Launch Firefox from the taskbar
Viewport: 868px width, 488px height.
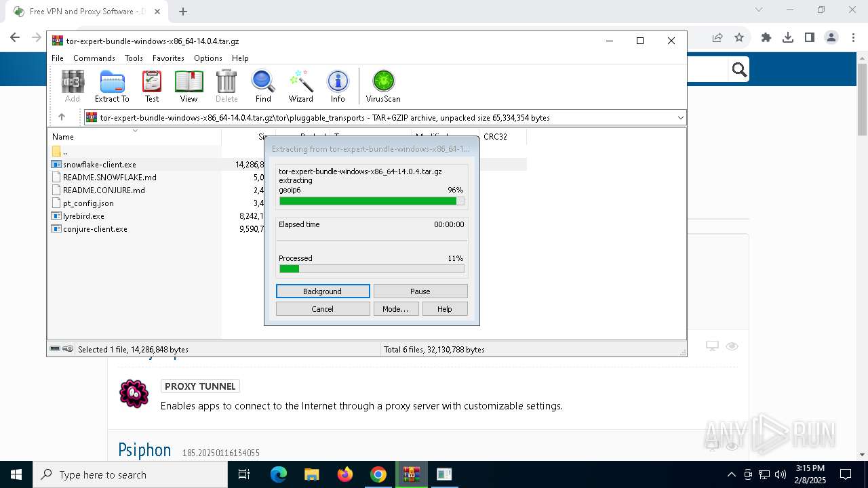point(345,474)
